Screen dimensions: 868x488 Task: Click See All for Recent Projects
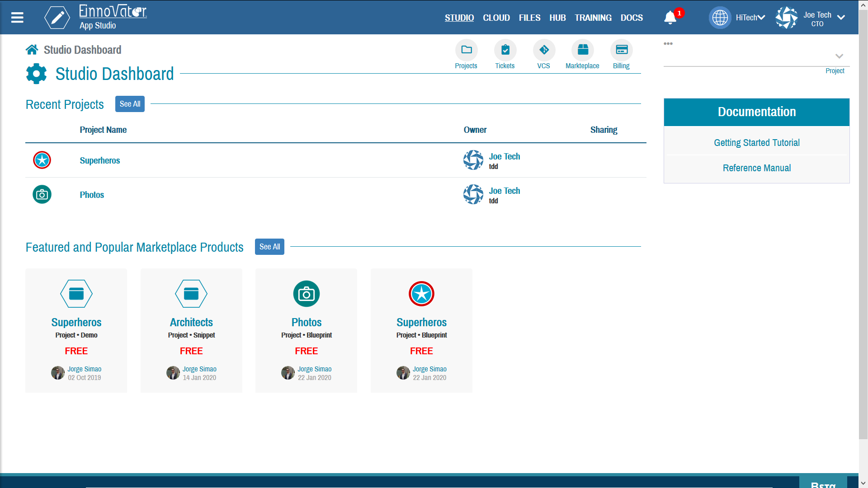[x=129, y=103]
